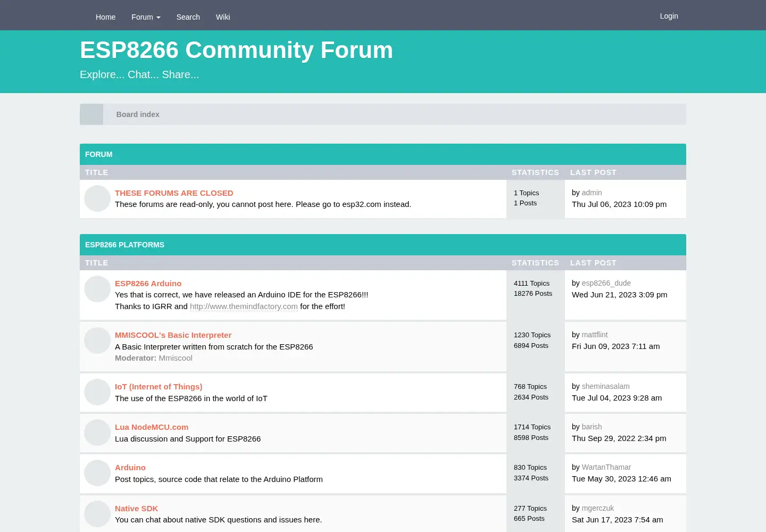
Task: Open the IoT (Internet of Things) forum
Action: tap(159, 387)
